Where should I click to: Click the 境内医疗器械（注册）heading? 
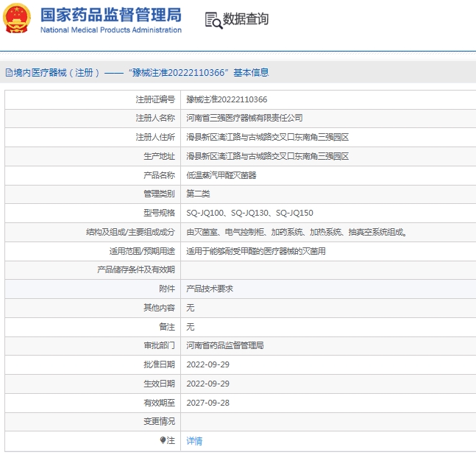coord(57,73)
